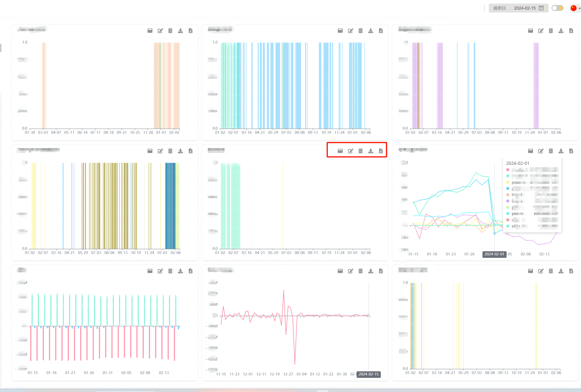Collapse the blue bar chart card, top-center
Viewport: 581px width, 392px height.
tap(340, 31)
